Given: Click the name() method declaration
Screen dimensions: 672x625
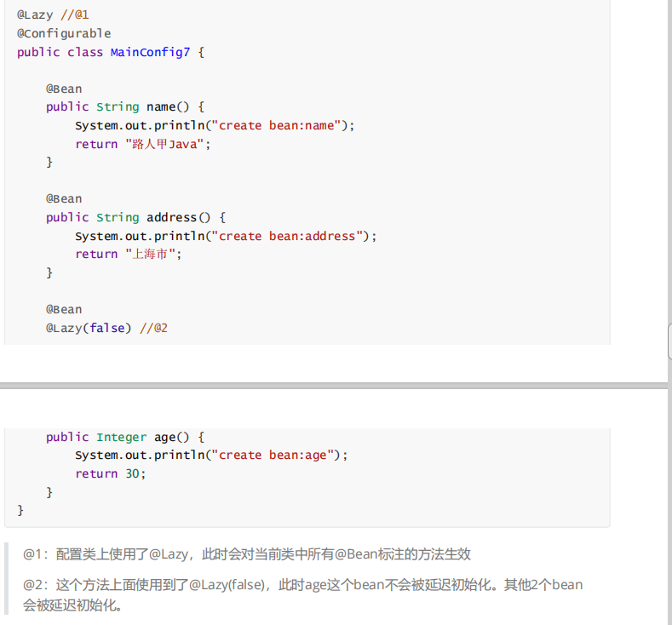Looking at the screenshot, I should point(162,106).
